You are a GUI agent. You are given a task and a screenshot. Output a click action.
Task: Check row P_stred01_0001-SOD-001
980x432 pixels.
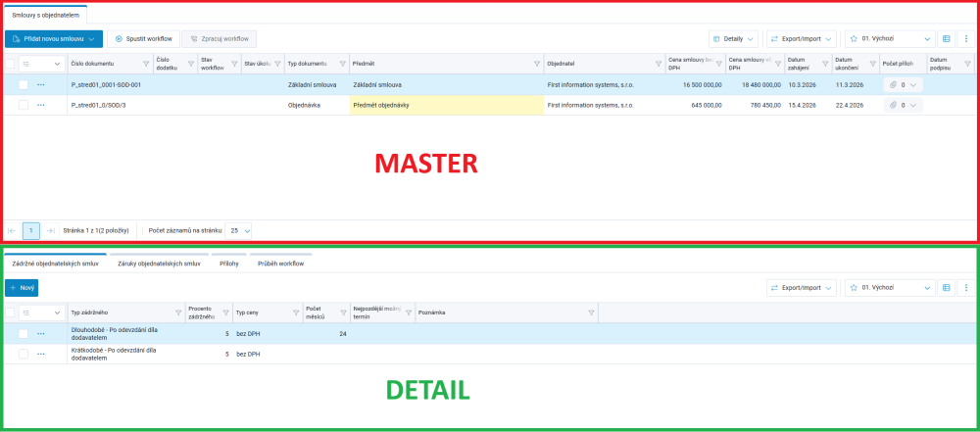coord(24,84)
